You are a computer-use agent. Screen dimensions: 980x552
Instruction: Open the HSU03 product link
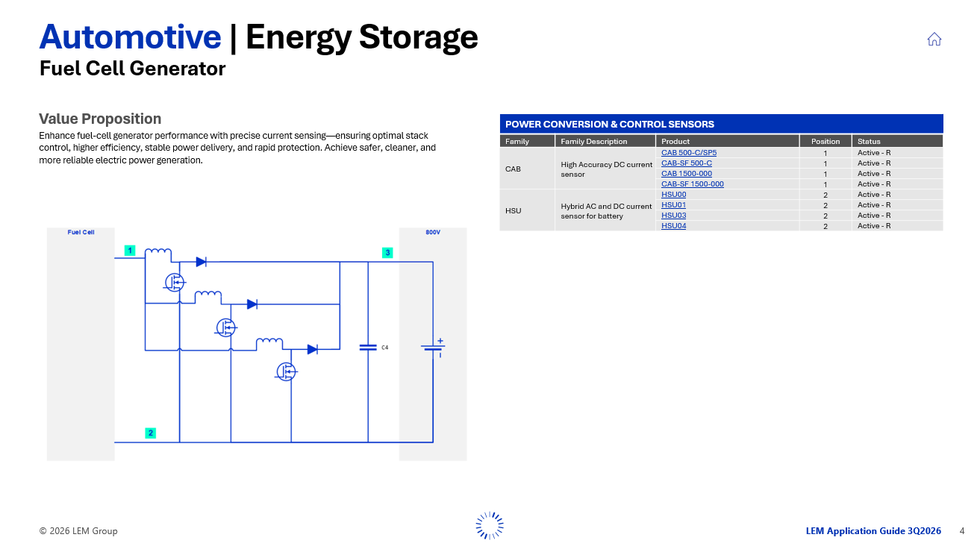(x=674, y=216)
